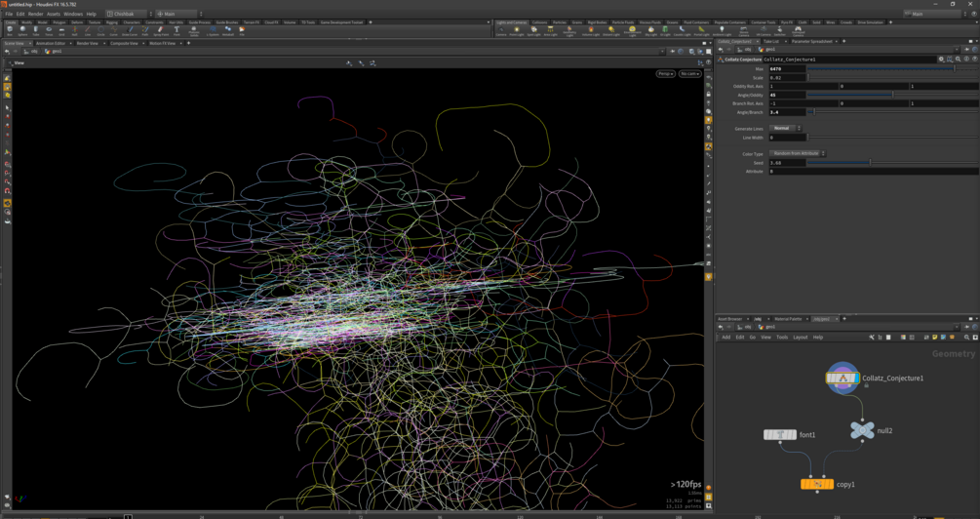Adjust the Angle/Oddity slider
The height and width of the screenshot is (519, 980).
(x=892, y=95)
